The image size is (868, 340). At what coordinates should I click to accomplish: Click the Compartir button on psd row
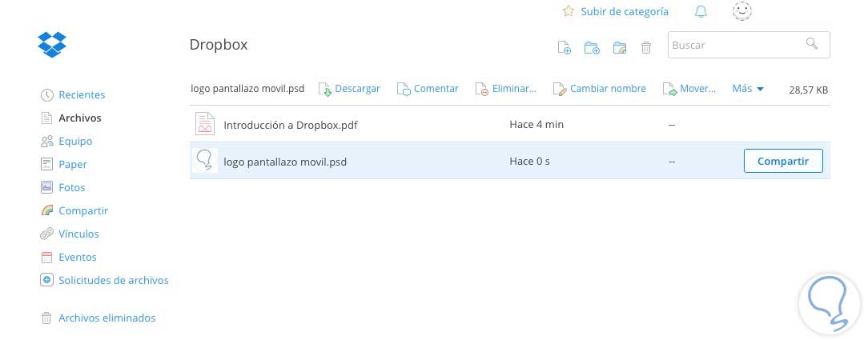(783, 161)
